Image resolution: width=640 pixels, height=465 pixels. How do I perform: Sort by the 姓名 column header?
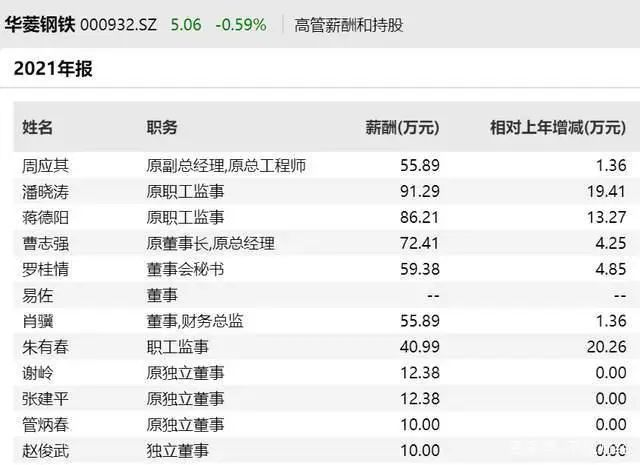click(x=38, y=128)
